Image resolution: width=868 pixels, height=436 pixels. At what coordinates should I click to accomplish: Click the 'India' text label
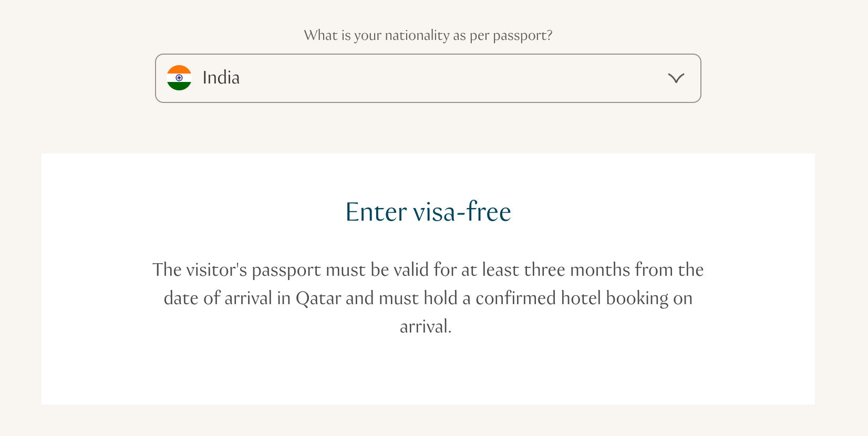[221, 78]
